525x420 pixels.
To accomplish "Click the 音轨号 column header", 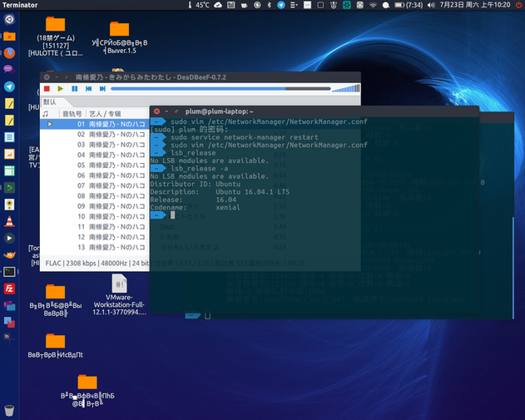I will click(72, 113).
